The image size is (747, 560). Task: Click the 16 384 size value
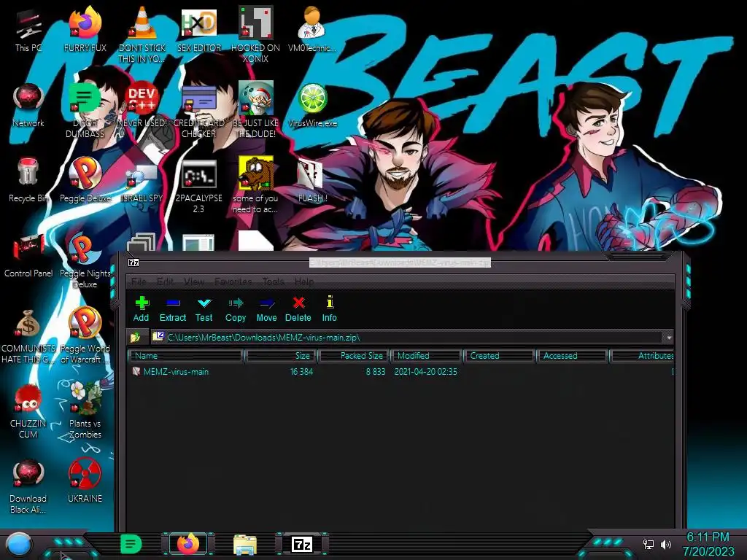(x=301, y=371)
